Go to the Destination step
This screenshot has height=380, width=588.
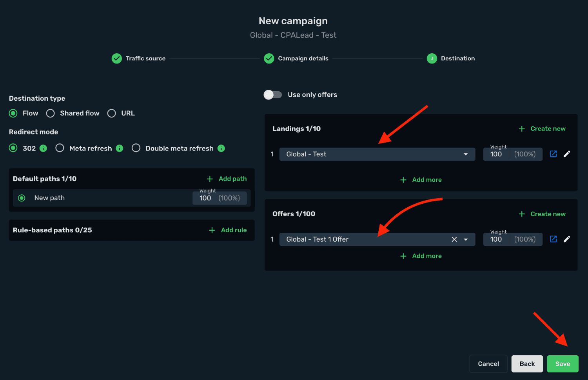458,58
